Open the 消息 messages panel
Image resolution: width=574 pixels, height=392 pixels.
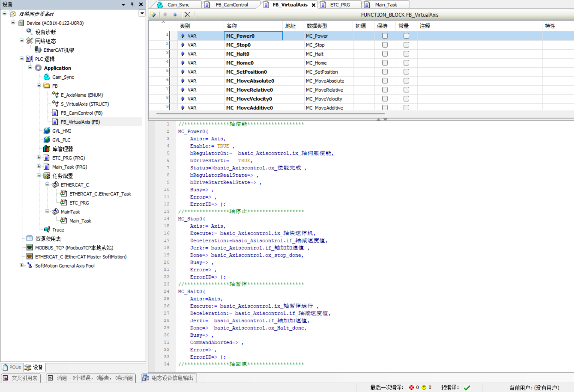pyautogui.click(x=91, y=378)
